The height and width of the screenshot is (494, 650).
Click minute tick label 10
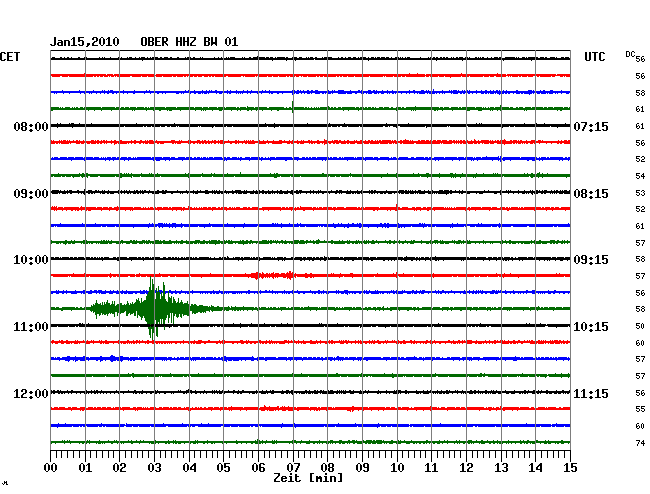[x=397, y=468]
